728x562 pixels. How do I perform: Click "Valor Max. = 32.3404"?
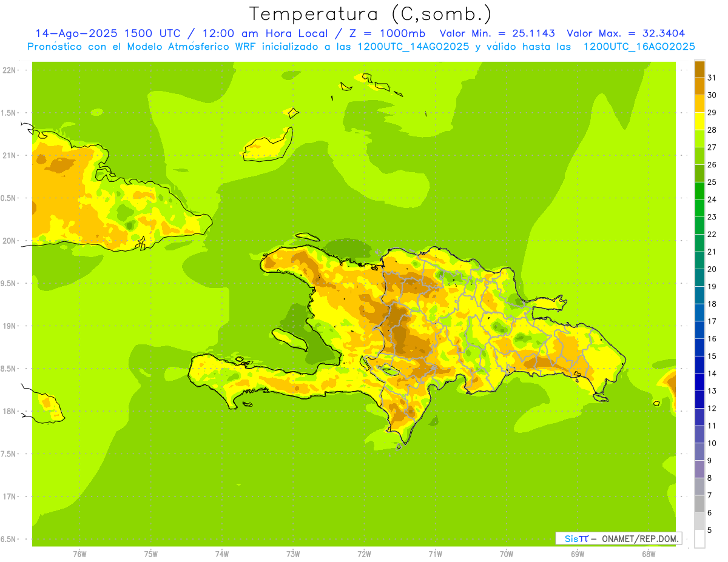pos(626,33)
